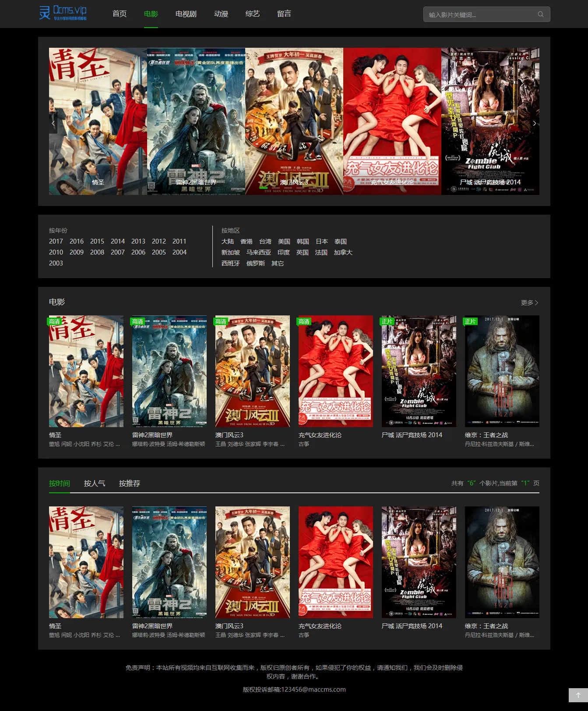The width and height of the screenshot is (588, 711).
Task: Filter by region 西班牙
Action: (231, 263)
